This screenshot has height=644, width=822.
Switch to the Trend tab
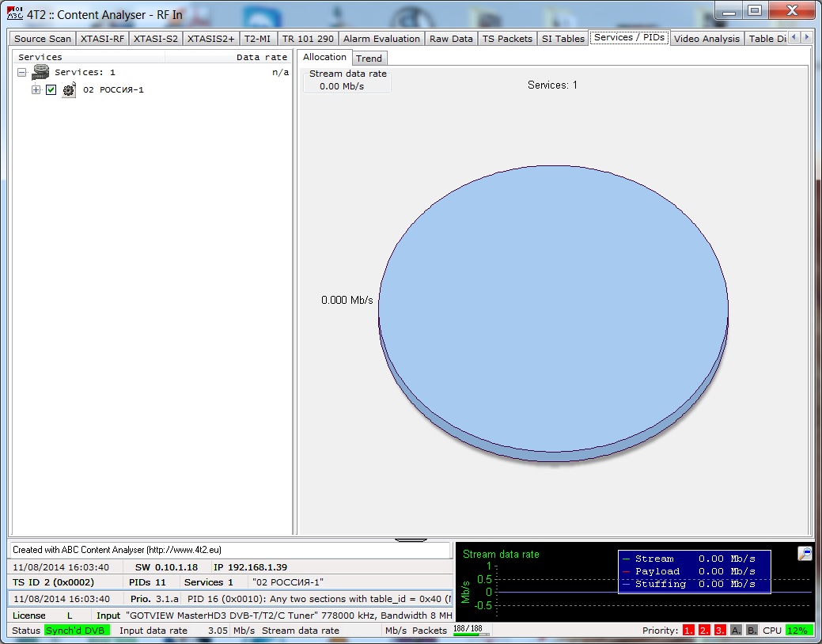click(x=369, y=58)
